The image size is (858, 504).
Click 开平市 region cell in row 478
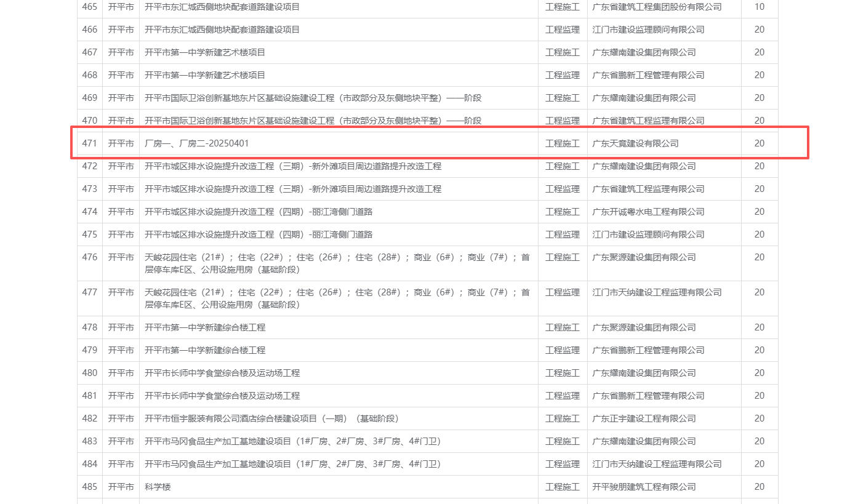[x=121, y=327]
